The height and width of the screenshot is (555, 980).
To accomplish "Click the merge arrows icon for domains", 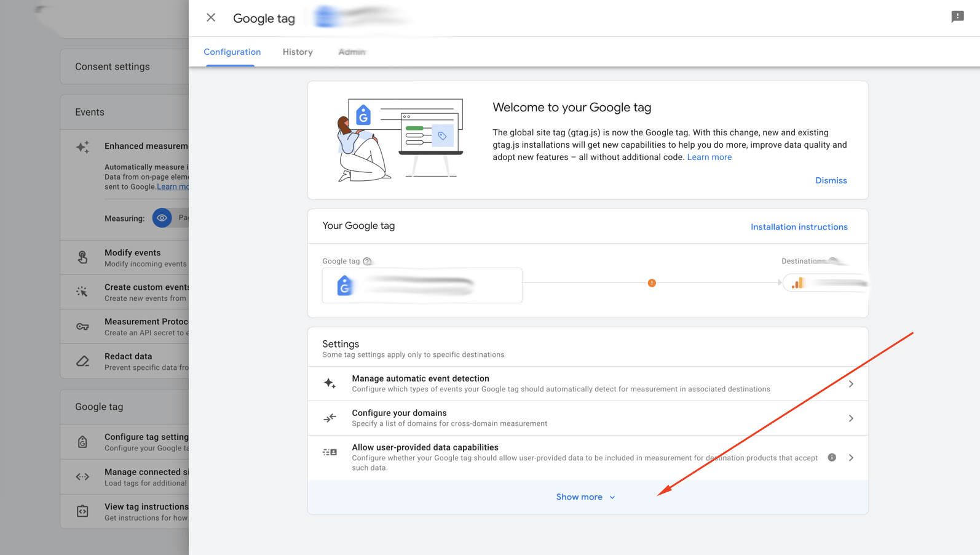I will click(330, 418).
